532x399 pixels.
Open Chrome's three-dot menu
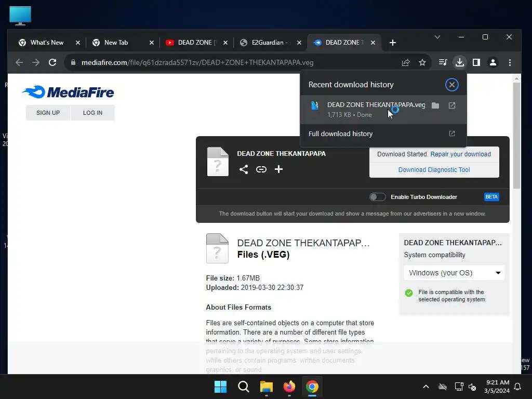pos(510,62)
